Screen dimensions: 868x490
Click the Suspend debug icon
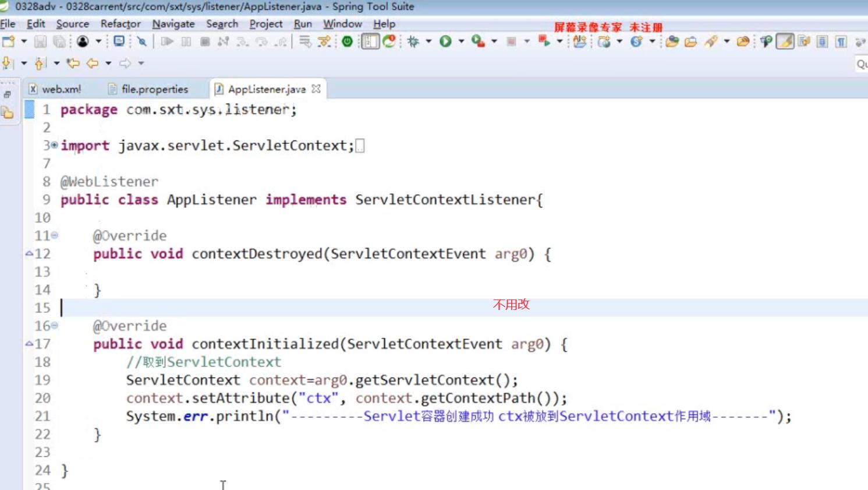pyautogui.click(x=186, y=41)
